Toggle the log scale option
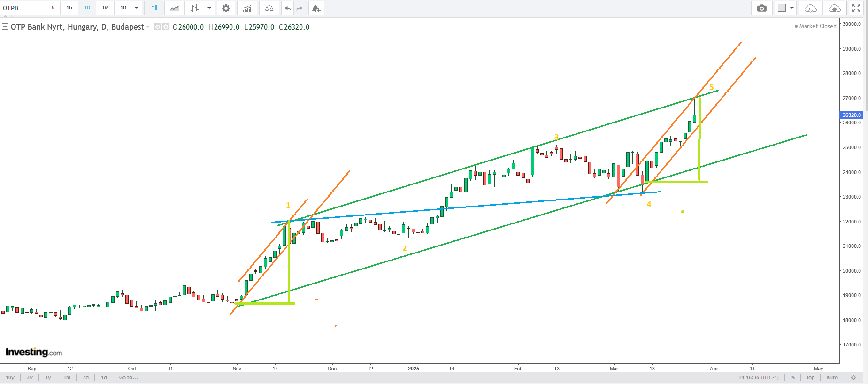 tap(811, 377)
